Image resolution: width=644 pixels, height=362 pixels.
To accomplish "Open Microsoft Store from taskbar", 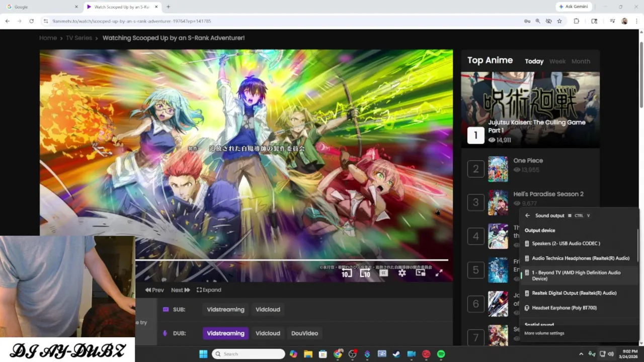I will coord(323,354).
